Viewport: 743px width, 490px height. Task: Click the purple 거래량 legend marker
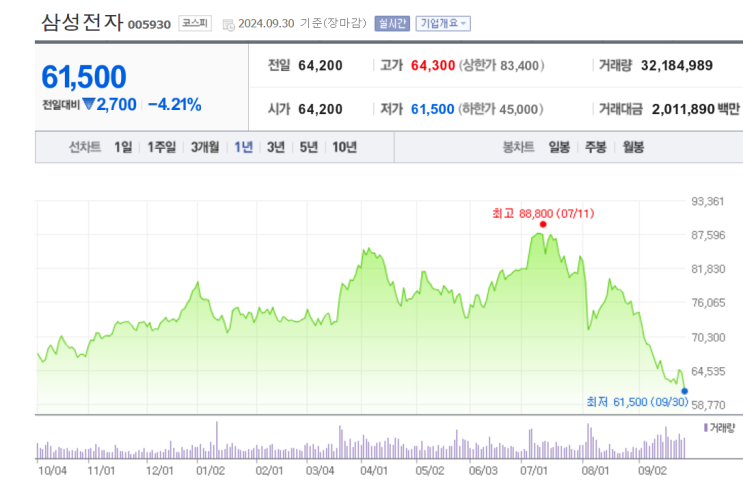tap(706, 428)
